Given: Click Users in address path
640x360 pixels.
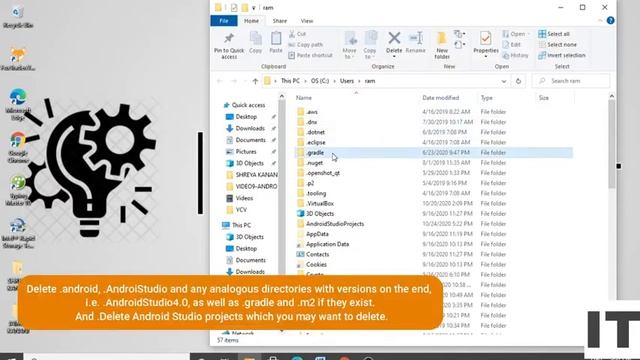Looking at the screenshot, I should pos(347,81).
